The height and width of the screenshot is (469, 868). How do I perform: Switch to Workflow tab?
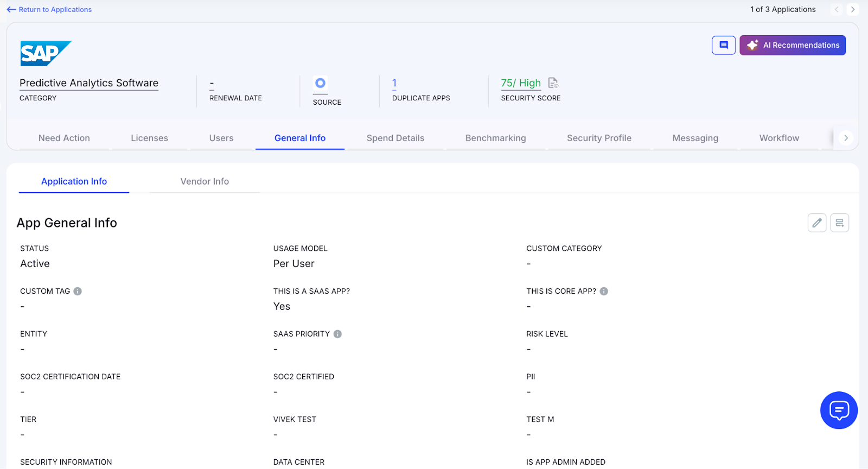pos(779,138)
